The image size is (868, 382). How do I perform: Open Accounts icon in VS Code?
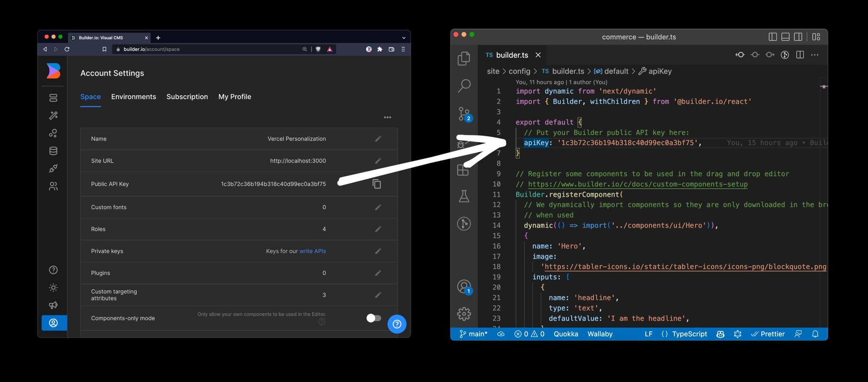pyautogui.click(x=464, y=287)
